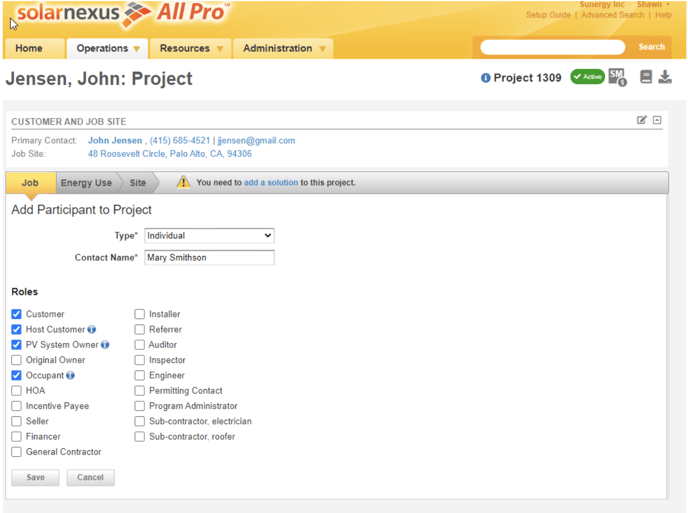Click the Save button
Screen dimensions: 688x513
pyautogui.click(x=35, y=477)
